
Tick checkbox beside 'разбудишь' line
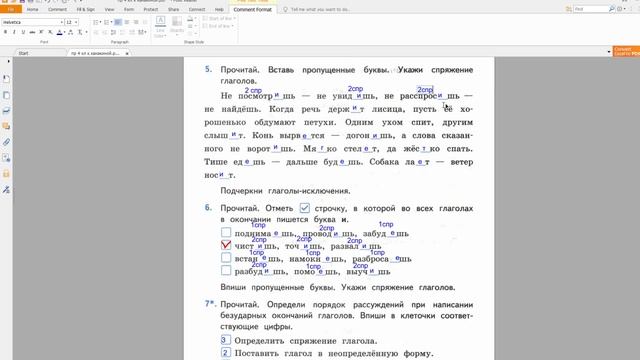tap(226, 270)
